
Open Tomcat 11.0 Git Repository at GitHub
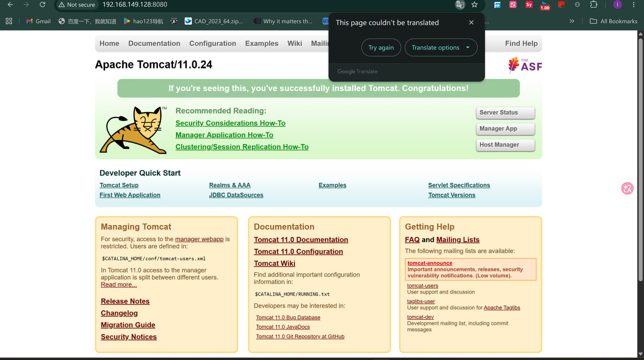point(300,336)
